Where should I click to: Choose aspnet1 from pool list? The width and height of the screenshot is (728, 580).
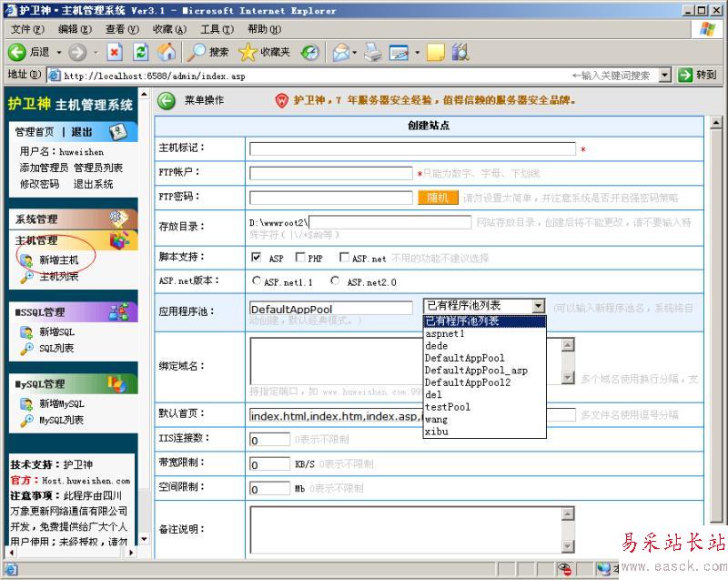485,333
